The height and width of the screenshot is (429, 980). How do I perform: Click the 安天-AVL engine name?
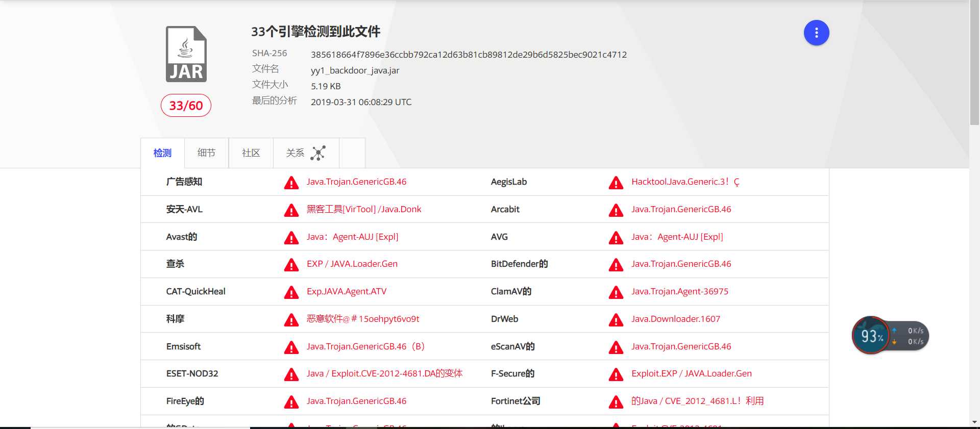pos(184,209)
